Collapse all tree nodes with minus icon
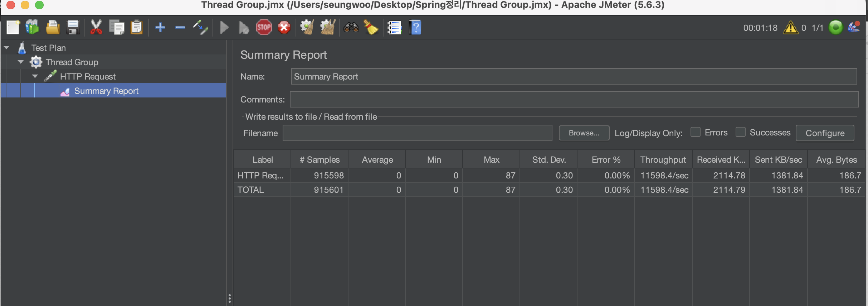Screen dimensions: 868x306 pyautogui.click(x=180, y=27)
